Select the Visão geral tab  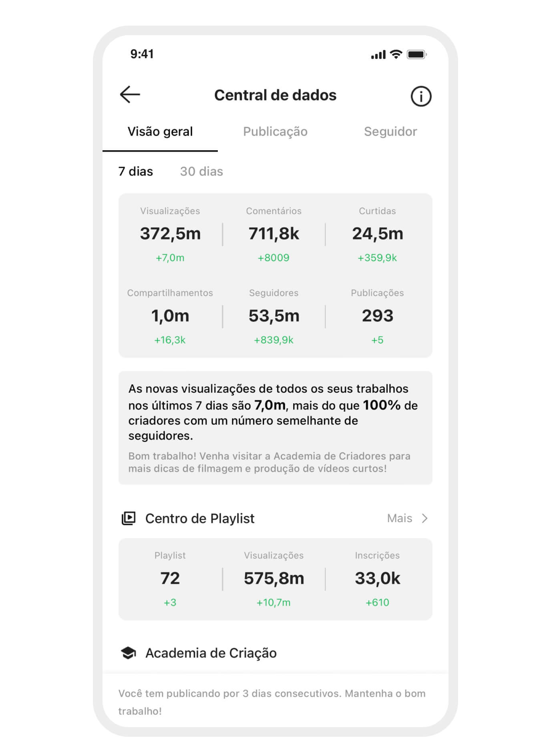pyautogui.click(x=160, y=132)
